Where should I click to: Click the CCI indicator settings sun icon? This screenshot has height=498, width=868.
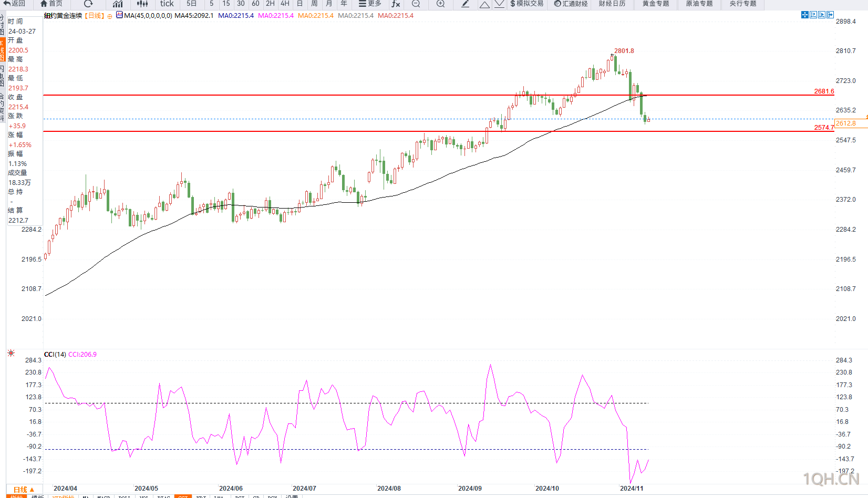(11, 354)
